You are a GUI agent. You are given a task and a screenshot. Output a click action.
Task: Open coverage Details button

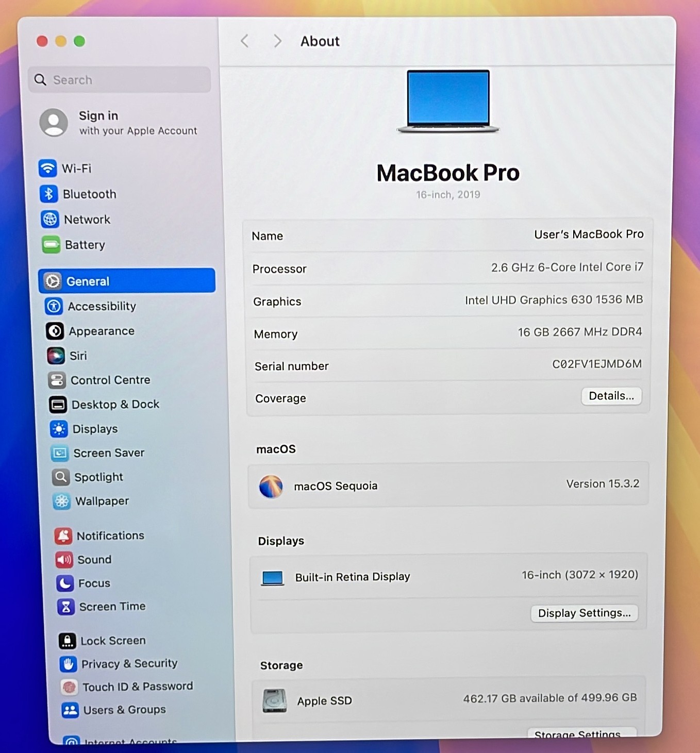tap(611, 396)
